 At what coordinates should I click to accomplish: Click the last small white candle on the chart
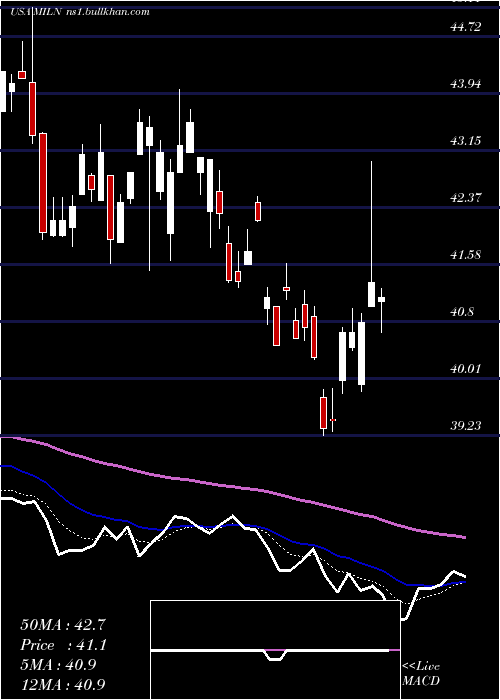(381, 300)
